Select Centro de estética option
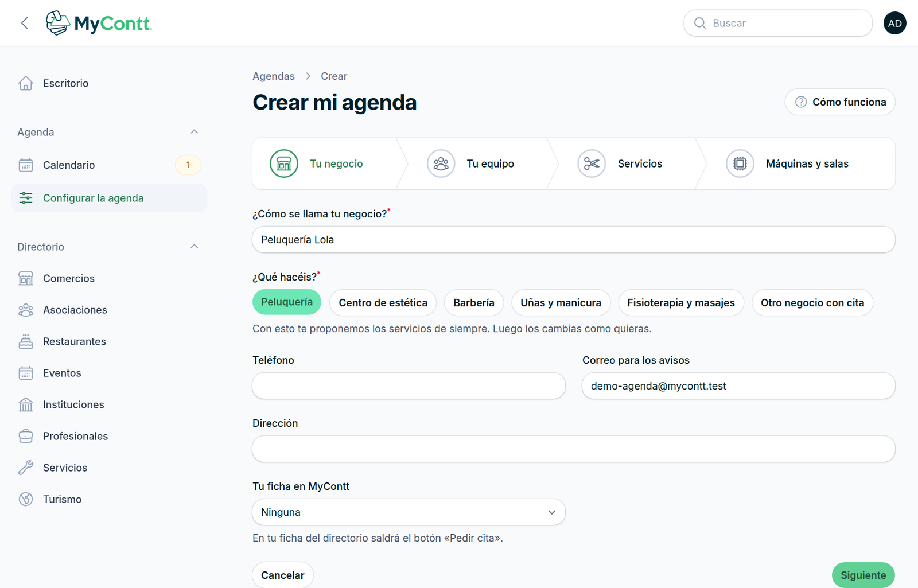 click(x=383, y=302)
